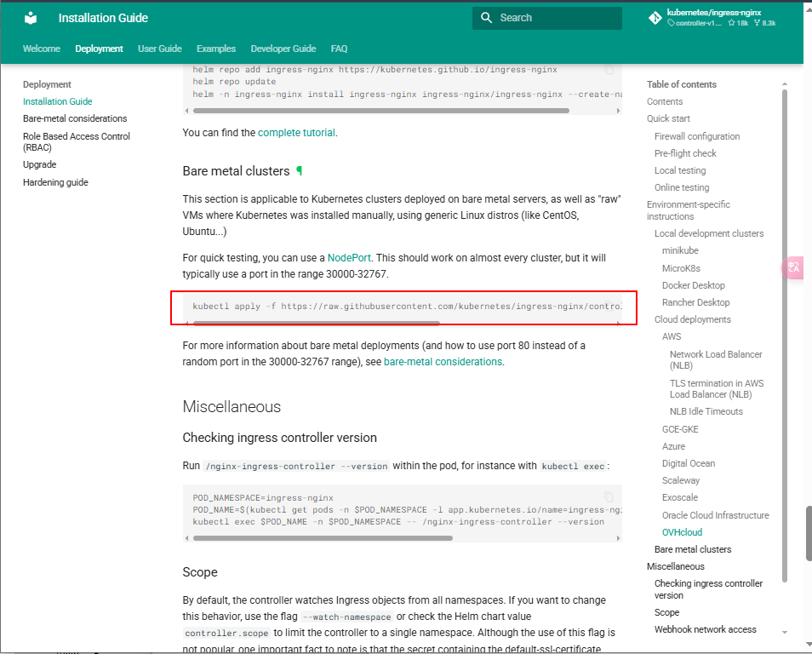Click the forks count 8.3k
The width and height of the screenshot is (812, 654).
(765, 23)
